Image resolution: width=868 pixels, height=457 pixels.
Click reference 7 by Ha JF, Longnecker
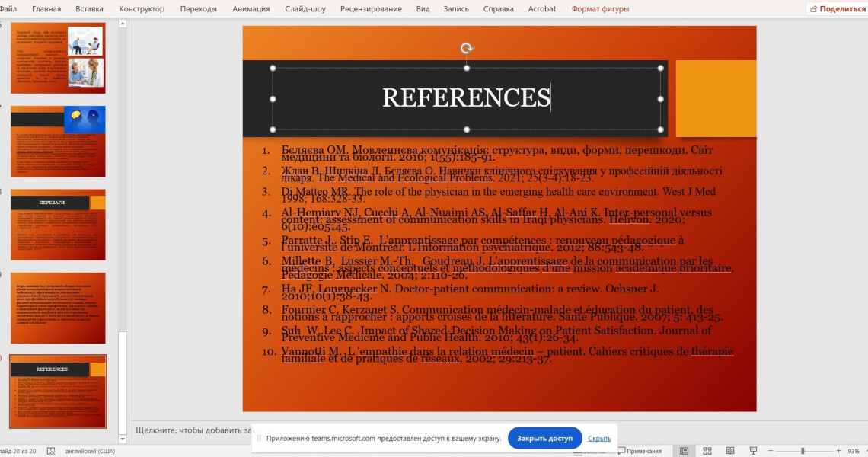pos(470,292)
